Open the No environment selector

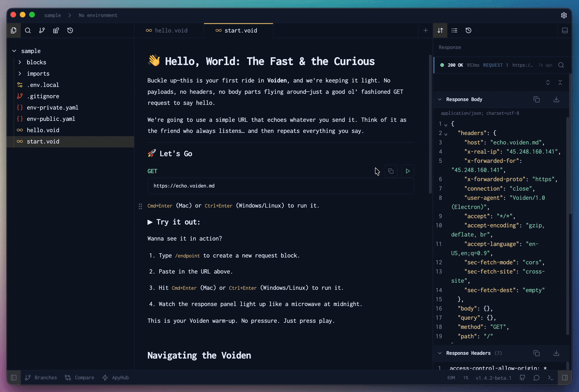tap(98, 15)
